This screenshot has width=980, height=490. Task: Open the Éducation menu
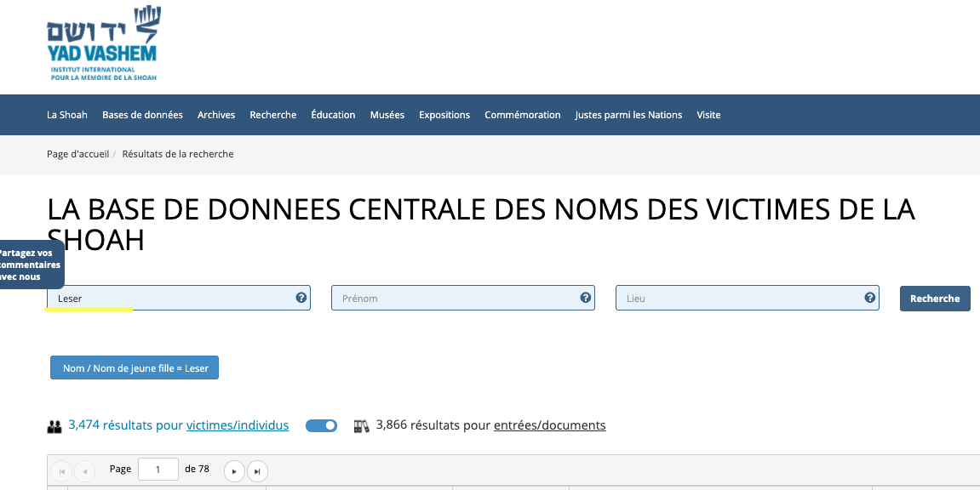[333, 115]
